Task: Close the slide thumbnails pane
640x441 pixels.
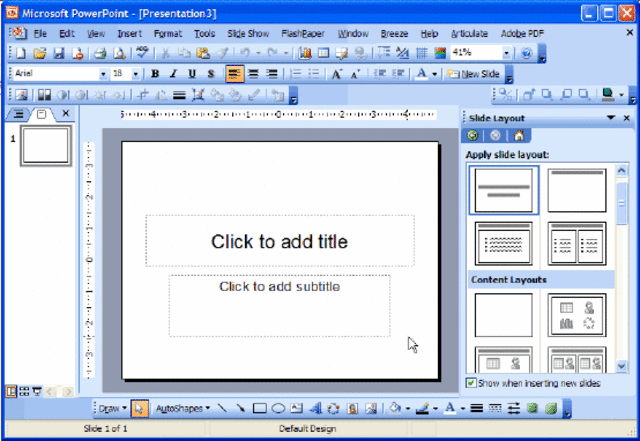Action: point(65,113)
